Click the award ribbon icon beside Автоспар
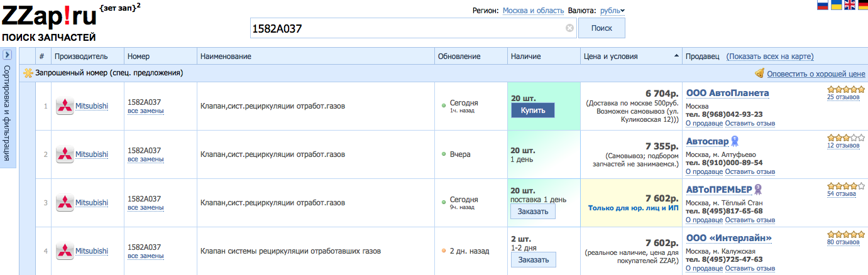 [735, 141]
